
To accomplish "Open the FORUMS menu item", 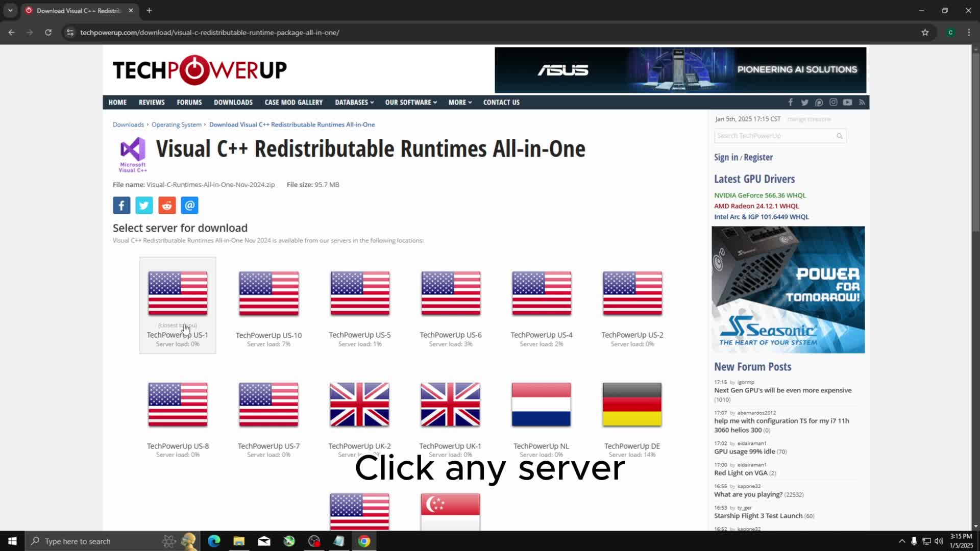I will point(189,102).
